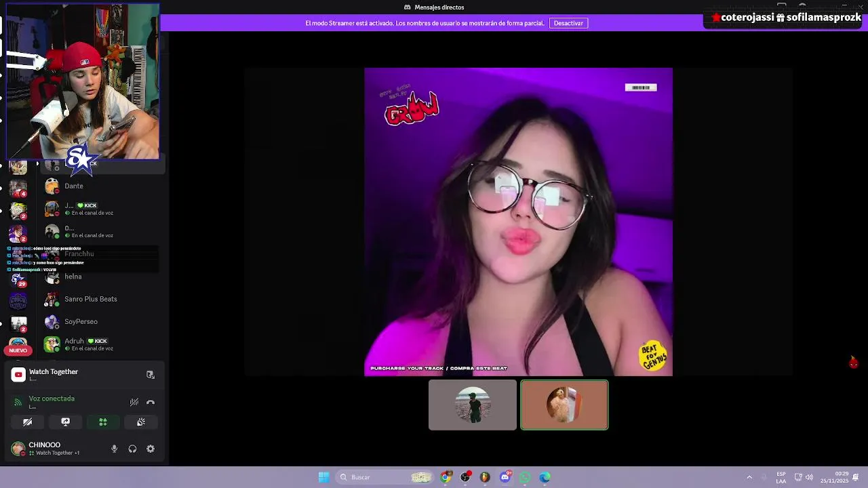Open the Adruh avatar icon

52,344
